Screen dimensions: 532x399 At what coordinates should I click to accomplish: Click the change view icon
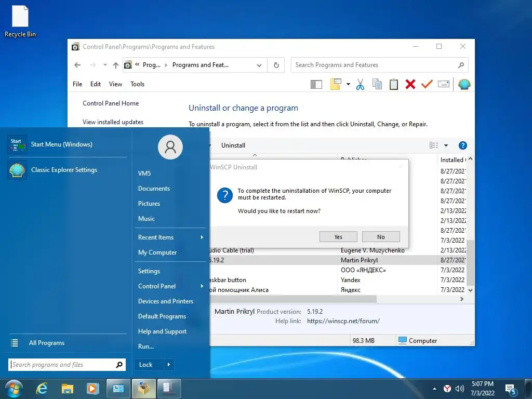pyautogui.click(x=434, y=145)
